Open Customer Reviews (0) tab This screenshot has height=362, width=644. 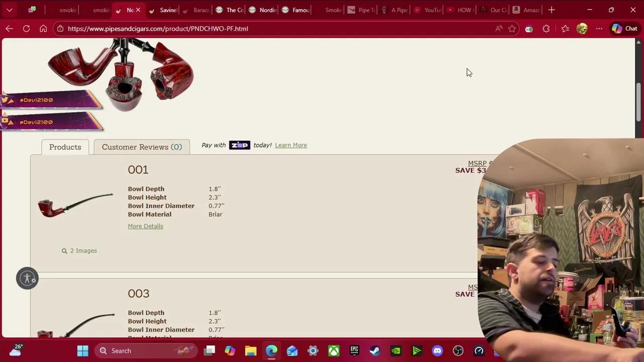coord(142,147)
